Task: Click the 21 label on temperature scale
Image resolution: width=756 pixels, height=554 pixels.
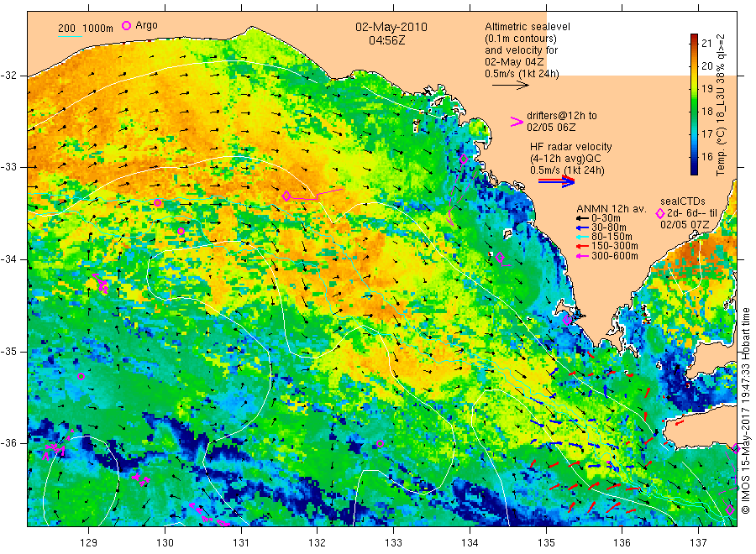Action: click(x=706, y=44)
